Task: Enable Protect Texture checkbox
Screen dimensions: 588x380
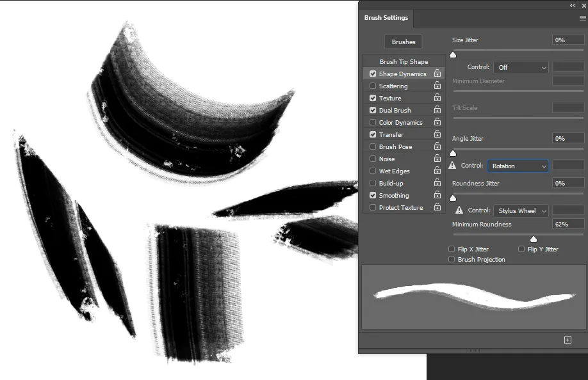Action: click(373, 207)
